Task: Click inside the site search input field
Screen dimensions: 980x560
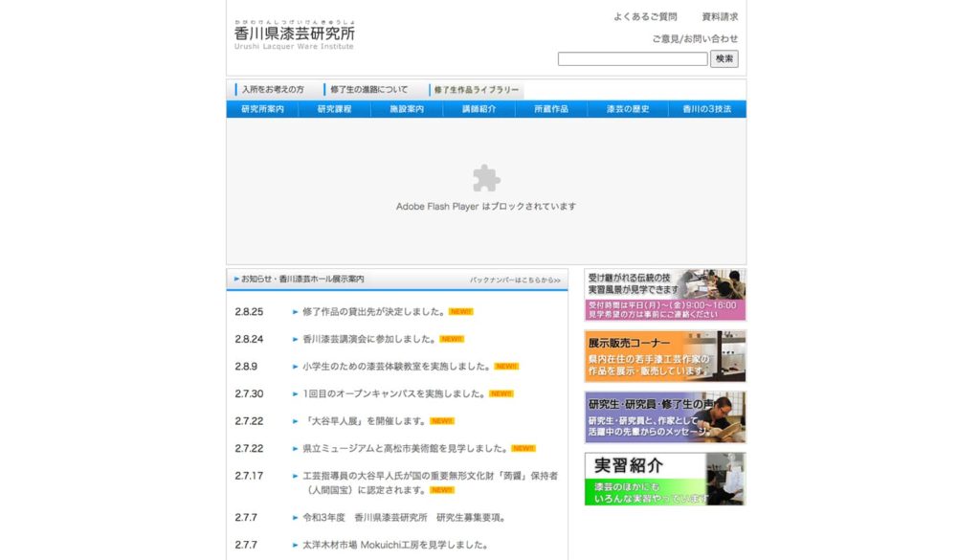Action: click(634, 58)
